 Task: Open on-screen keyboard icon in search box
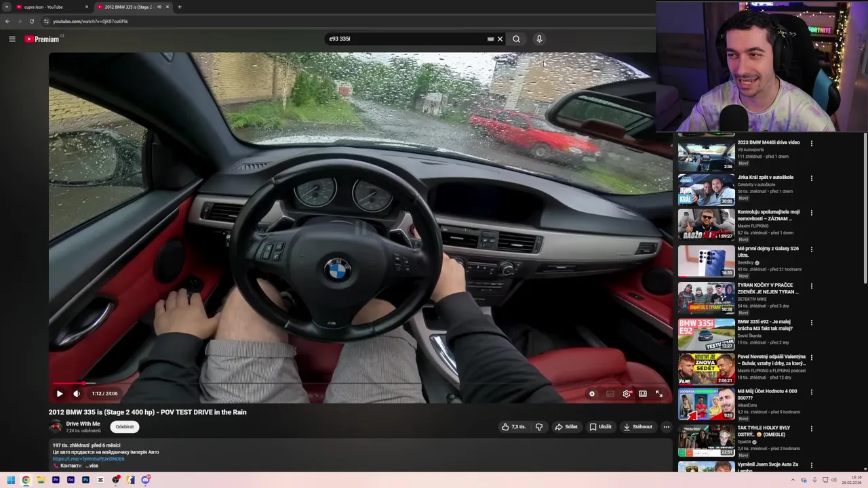point(490,39)
